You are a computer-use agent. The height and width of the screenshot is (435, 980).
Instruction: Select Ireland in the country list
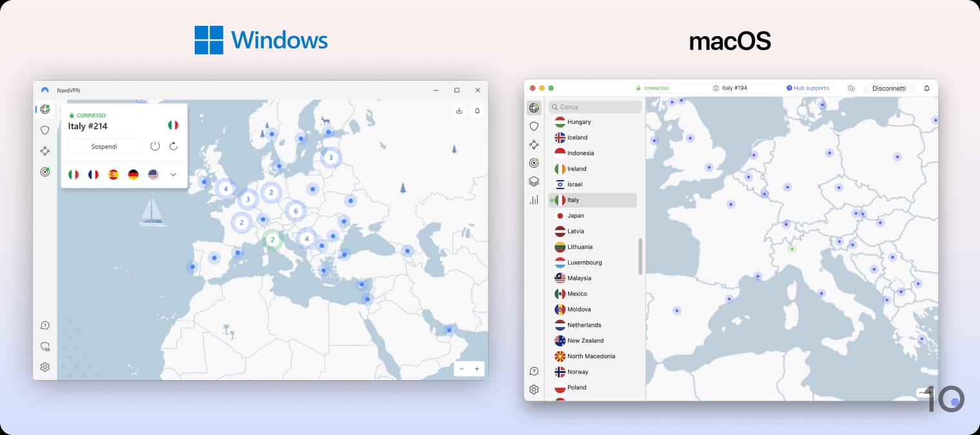pos(593,168)
